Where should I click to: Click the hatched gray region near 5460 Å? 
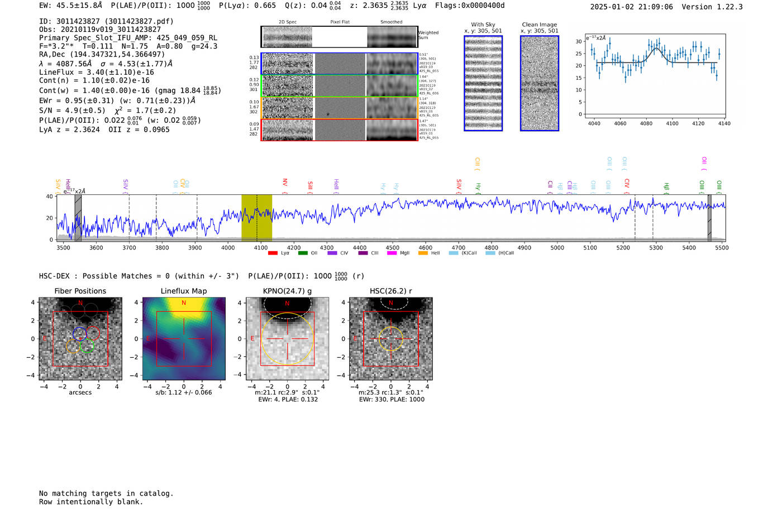[709, 218]
